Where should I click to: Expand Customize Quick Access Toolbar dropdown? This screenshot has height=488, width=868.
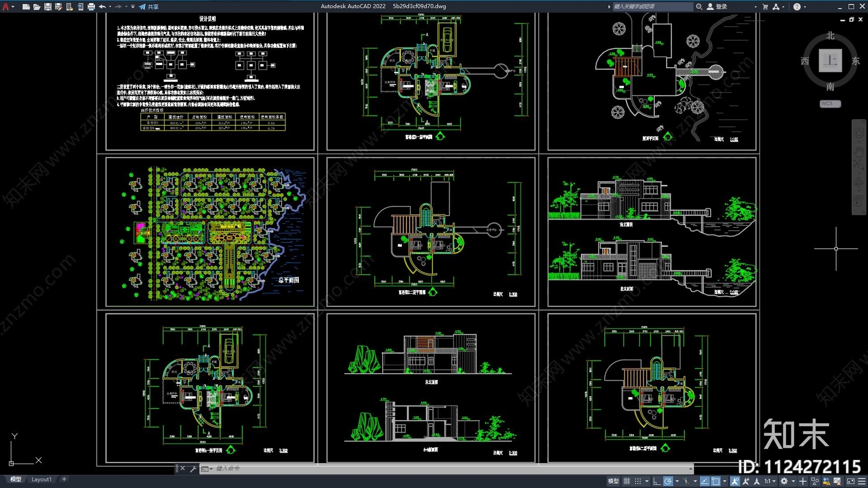(x=133, y=7)
